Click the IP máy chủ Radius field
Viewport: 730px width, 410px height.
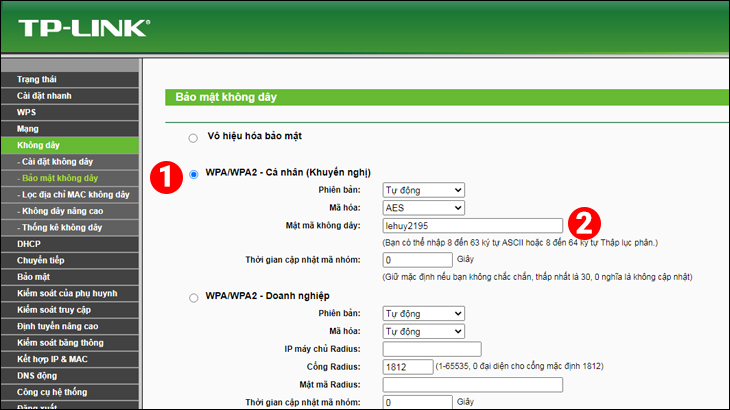click(x=432, y=349)
